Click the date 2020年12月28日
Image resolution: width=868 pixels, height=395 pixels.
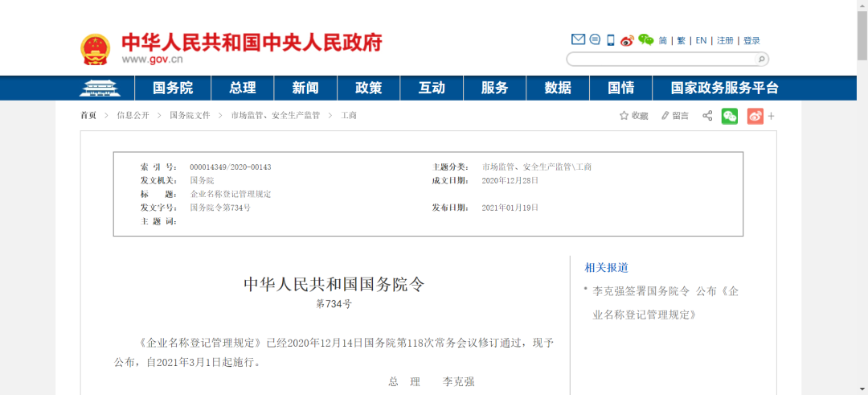[x=510, y=180]
